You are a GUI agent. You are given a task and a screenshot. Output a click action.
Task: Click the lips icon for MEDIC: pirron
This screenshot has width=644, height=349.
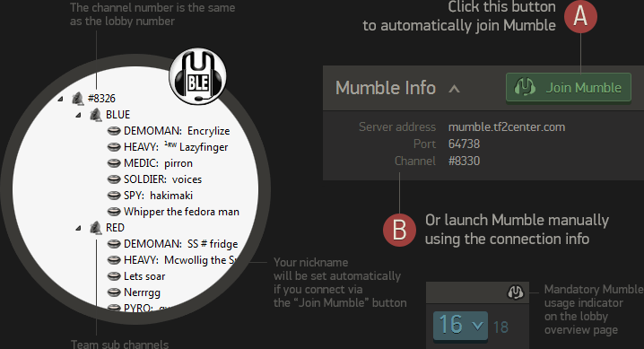114,163
